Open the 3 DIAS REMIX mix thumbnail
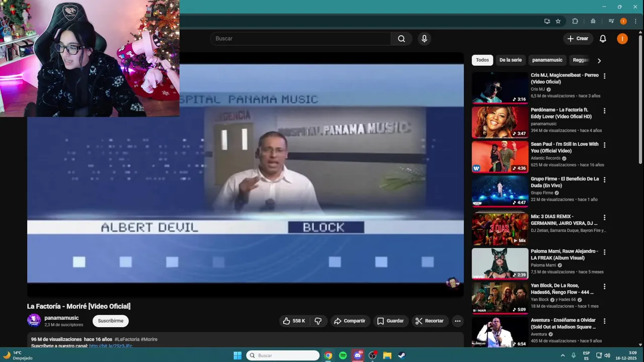Screen dimensions: 644x362 [x=500, y=229]
